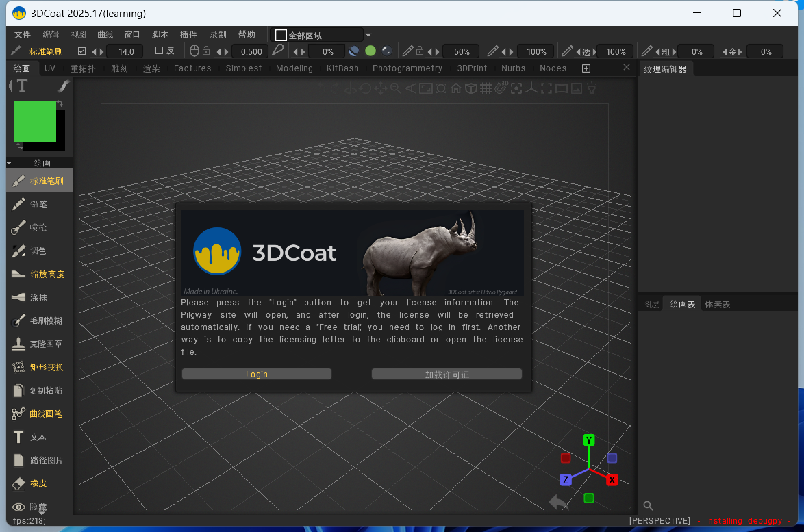
Task: Toggle the checkbox beside brush size 14.0
Action: [x=82, y=51]
